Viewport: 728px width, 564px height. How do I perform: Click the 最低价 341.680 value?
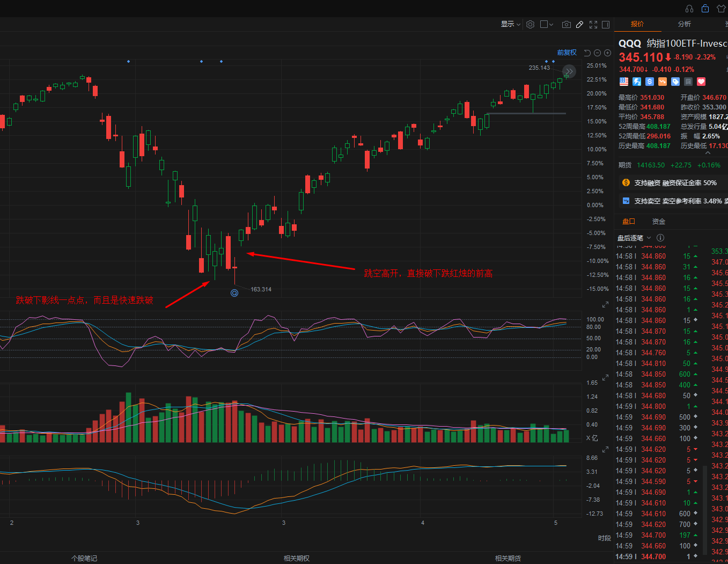[652, 107]
